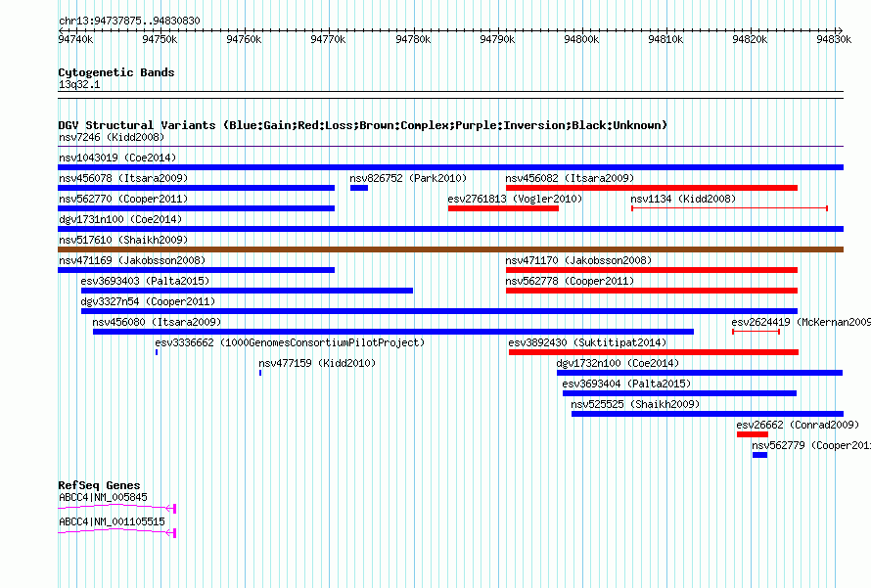Click the esv3892430 (Suktitipat2014) red bar

pos(654,352)
